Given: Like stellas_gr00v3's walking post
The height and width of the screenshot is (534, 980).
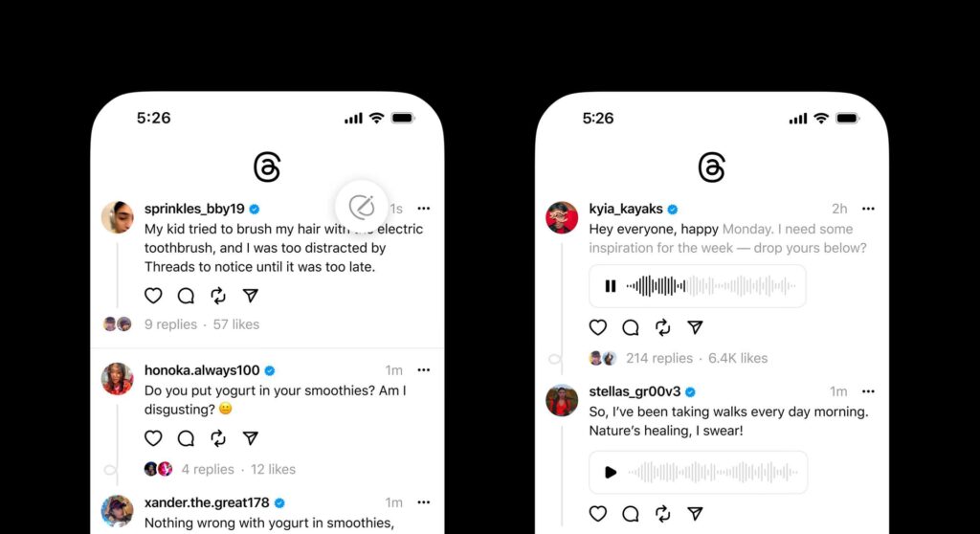Looking at the screenshot, I should click(598, 513).
